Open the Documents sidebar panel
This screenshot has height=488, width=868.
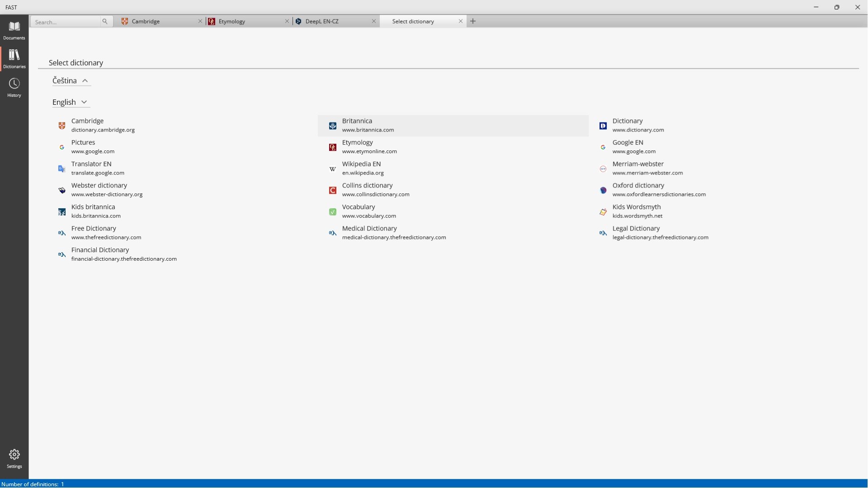(14, 30)
